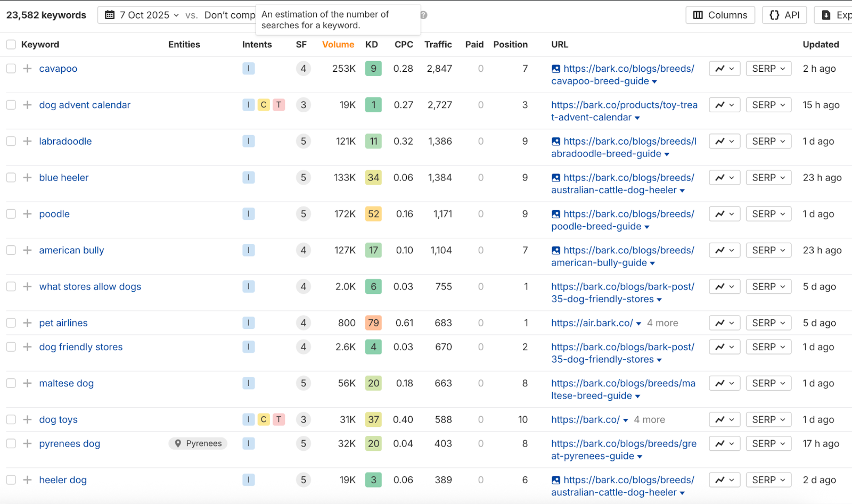The width and height of the screenshot is (852, 504).
Task: Open the Columns settings button
Action: coord(720,15)
